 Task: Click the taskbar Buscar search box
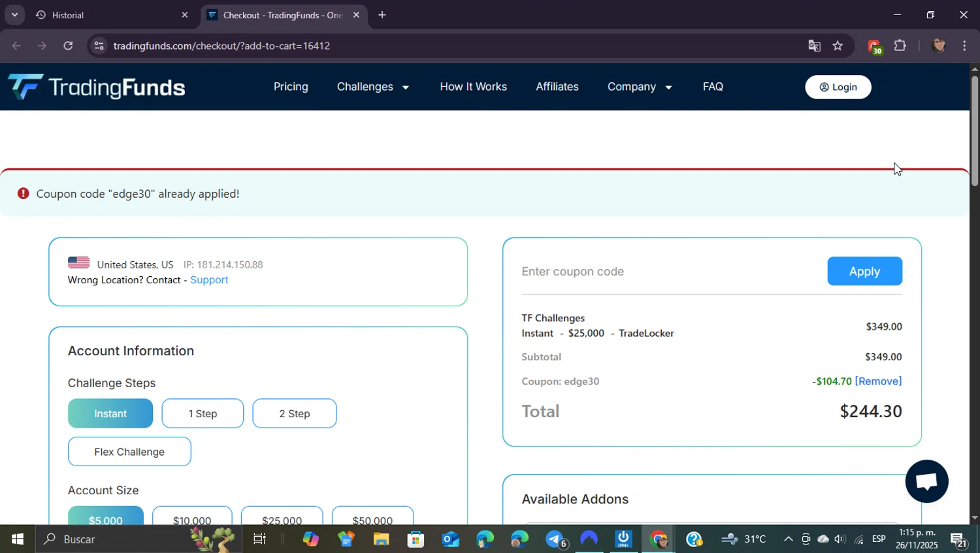click(x=137, y=539)
